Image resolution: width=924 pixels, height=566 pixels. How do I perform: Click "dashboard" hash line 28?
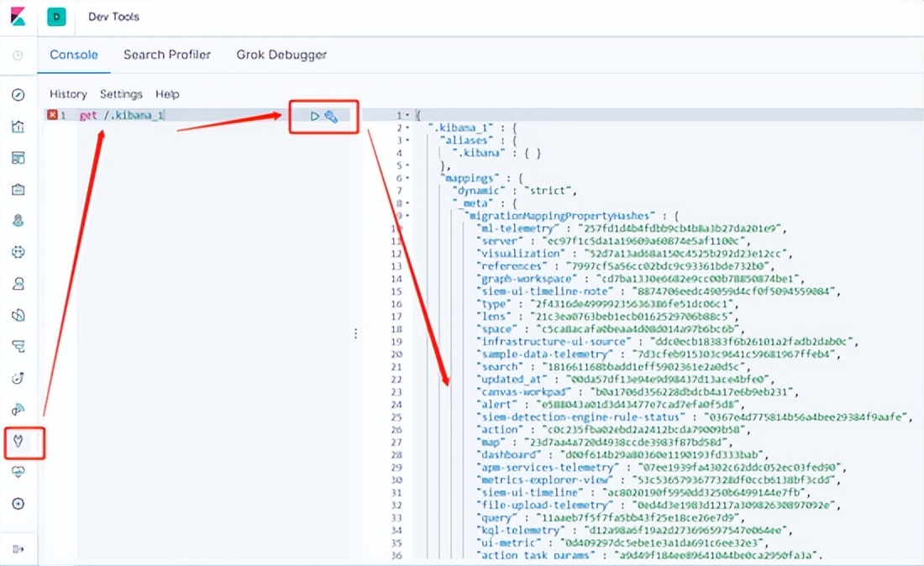[x=622, y=454]
